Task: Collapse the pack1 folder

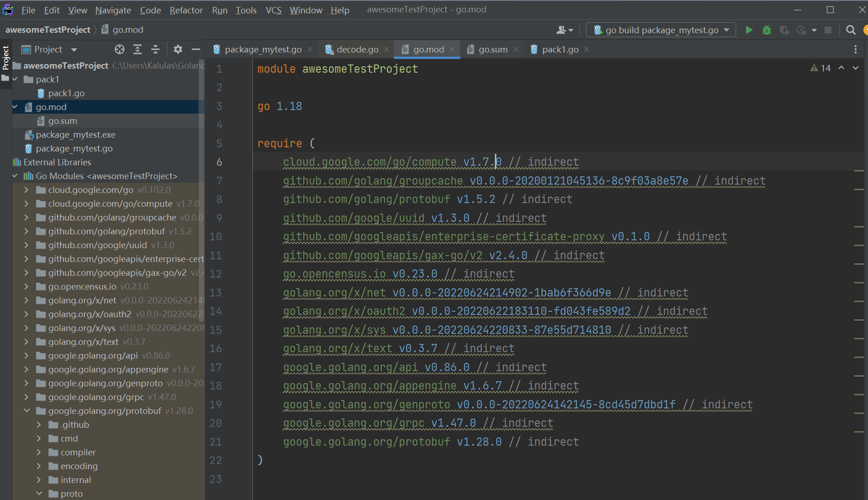Action: point(15,79)
